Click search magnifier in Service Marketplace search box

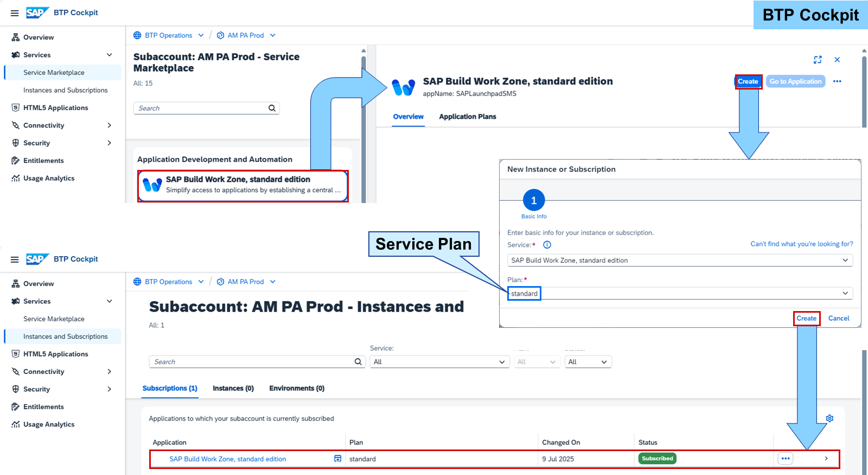click(272, 108)
